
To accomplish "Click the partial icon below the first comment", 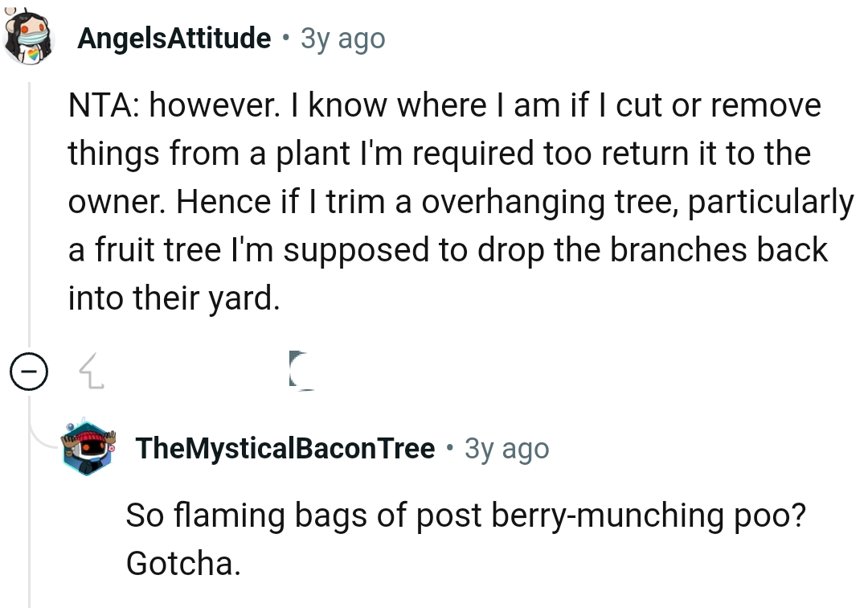I will pos(299,372).
